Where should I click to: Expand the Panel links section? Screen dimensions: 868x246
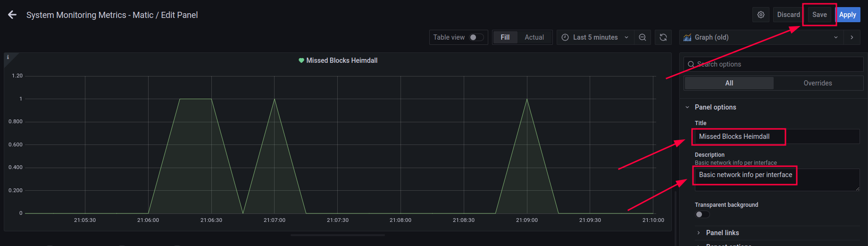(722, 233)
